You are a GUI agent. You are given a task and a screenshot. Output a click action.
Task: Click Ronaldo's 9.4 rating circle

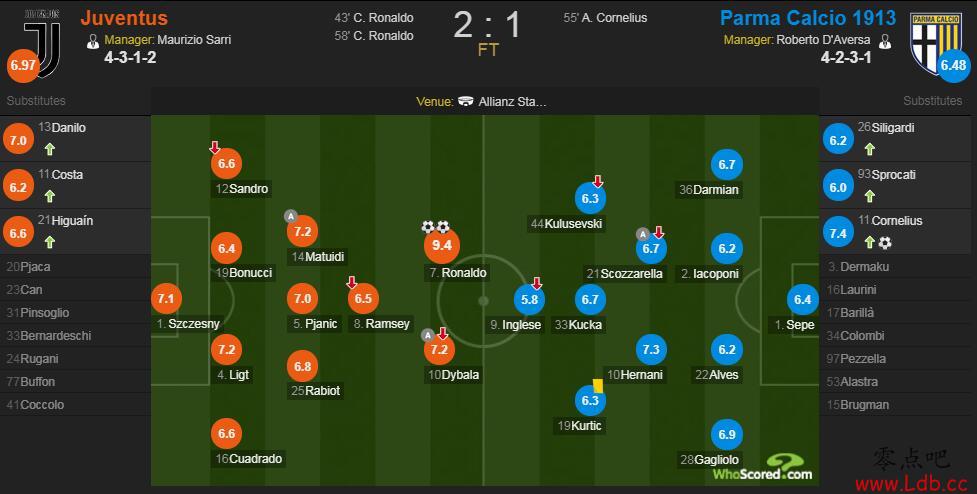point(442,245)
